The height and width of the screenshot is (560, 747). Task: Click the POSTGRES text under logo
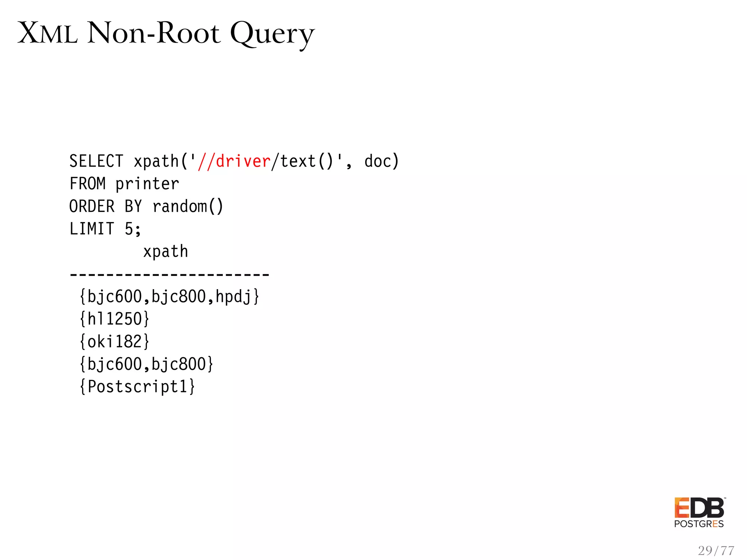(699, 524)
